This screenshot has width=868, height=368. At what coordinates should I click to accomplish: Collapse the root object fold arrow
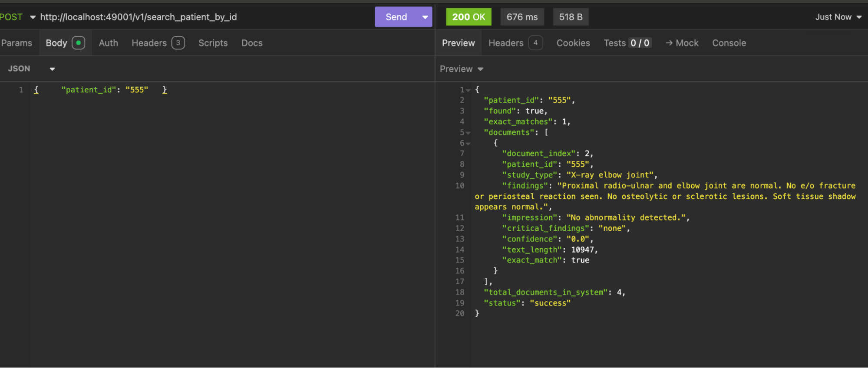coord(468,90)
